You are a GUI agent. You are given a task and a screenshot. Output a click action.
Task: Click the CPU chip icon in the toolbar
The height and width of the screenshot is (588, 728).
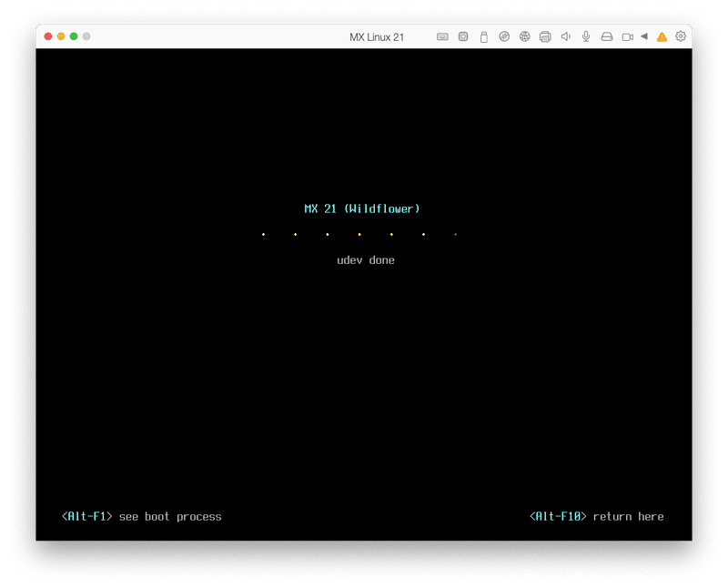[463, 36]
